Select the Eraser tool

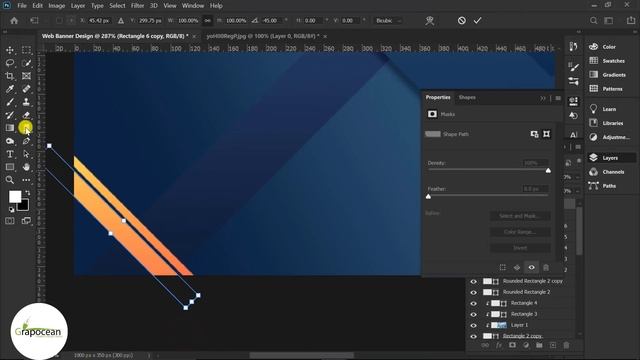pyautogui.click(x=26, y=115)
